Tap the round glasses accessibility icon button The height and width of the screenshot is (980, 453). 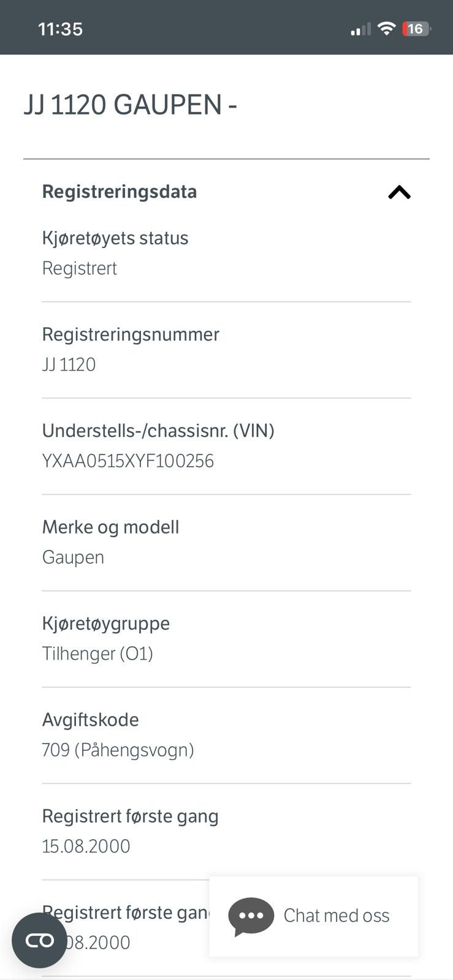coord(39,940)
